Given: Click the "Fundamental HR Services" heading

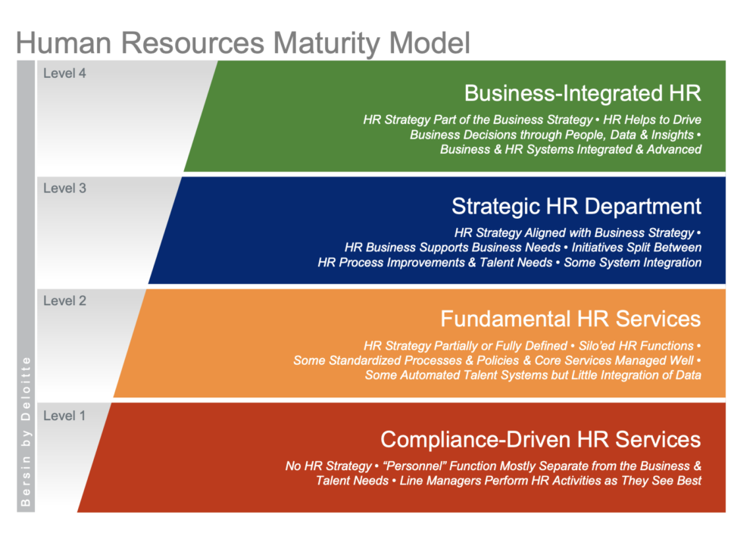Looking at the screenshot, I should click(570, 317).
